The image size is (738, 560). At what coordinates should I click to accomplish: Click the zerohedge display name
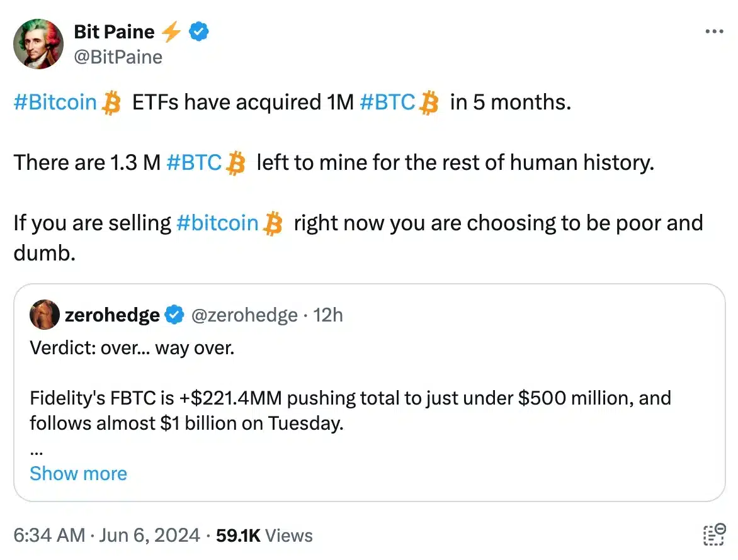112,315
